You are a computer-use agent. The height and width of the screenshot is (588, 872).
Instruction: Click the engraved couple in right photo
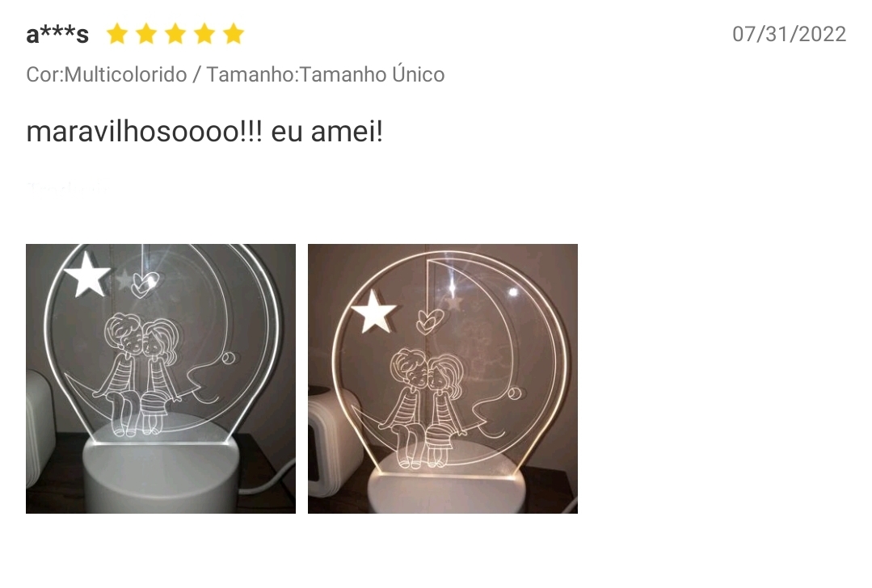(425, 409)
